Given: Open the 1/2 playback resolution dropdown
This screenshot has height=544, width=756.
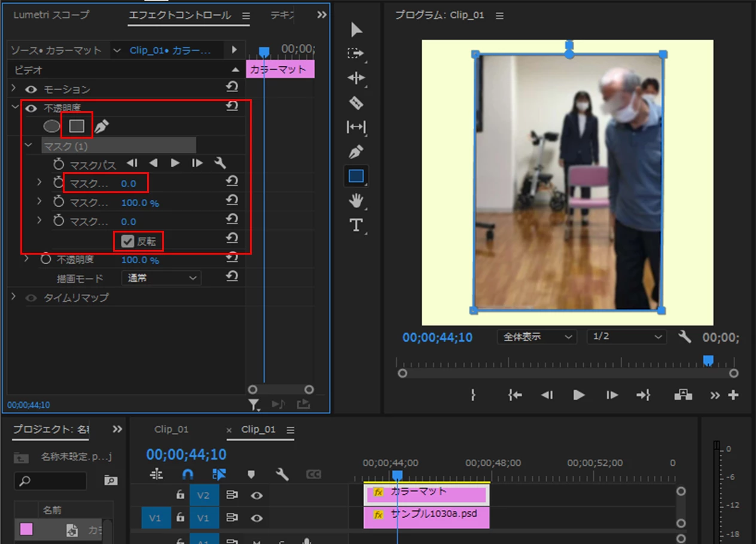Looking at the screenshot, I should click(626, 337).
